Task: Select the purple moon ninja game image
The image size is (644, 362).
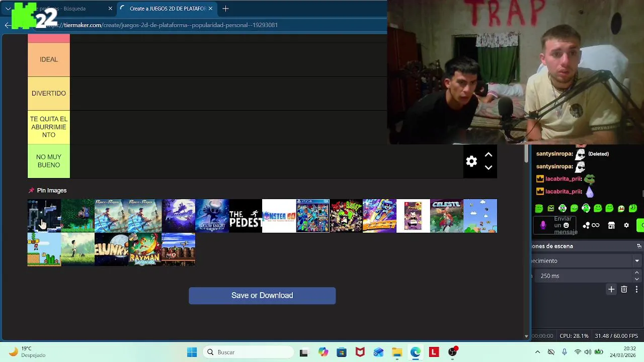Action: (x=179, y=216)
